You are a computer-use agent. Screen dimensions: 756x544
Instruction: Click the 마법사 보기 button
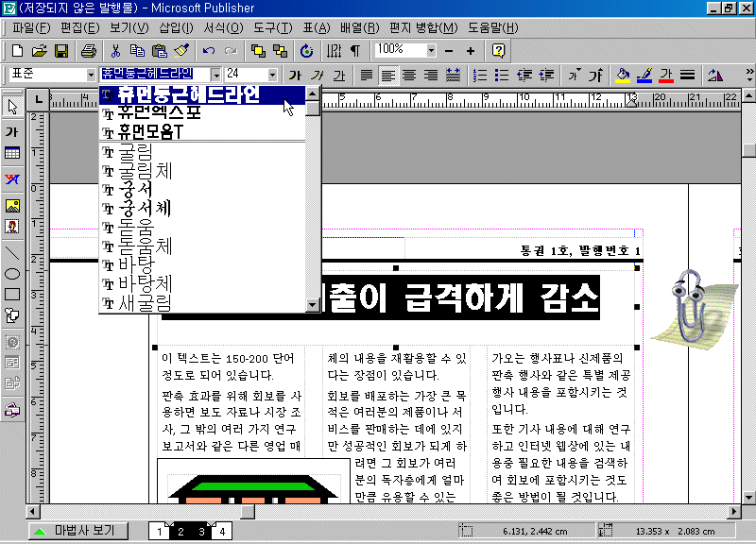click(x=78, y=531)
